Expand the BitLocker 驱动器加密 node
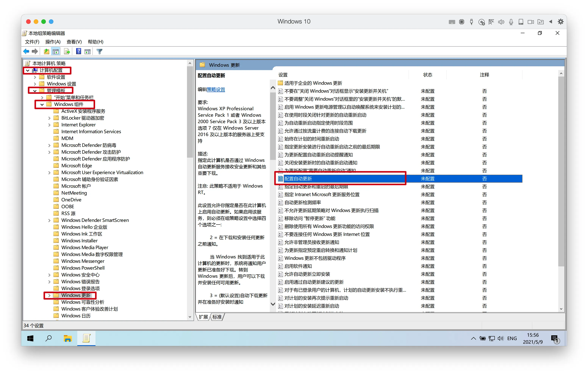The width and height of the screenshot is (588, 374). click(49, 118)
